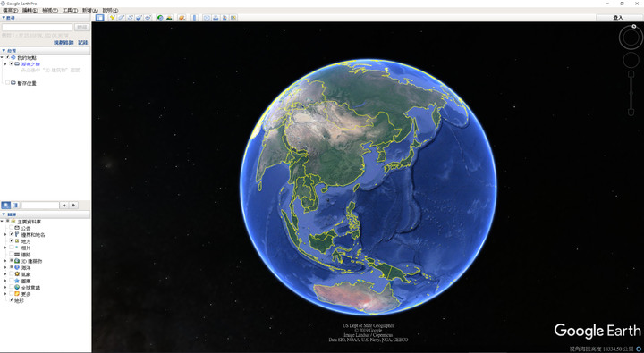The width and height of the screenshot is (644, 353).
Task: Uncheck the 地形 terrain layer checkbox
Action: pos(12,300)
